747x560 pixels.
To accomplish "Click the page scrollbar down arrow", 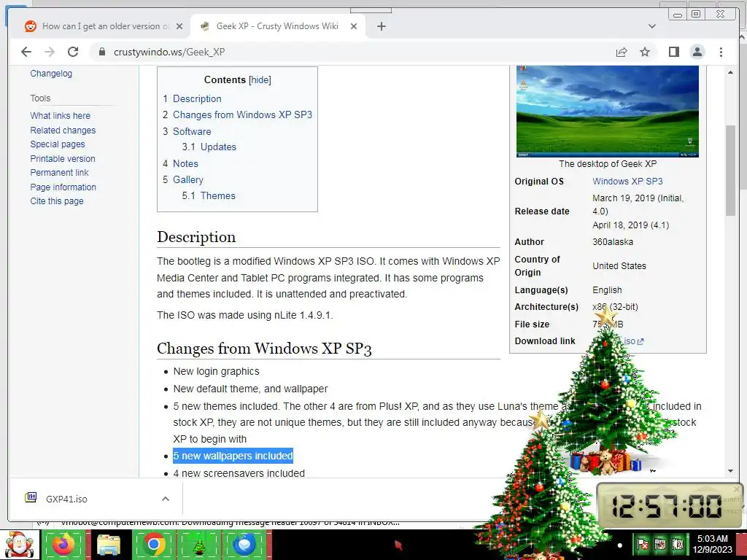I will 730,471.
